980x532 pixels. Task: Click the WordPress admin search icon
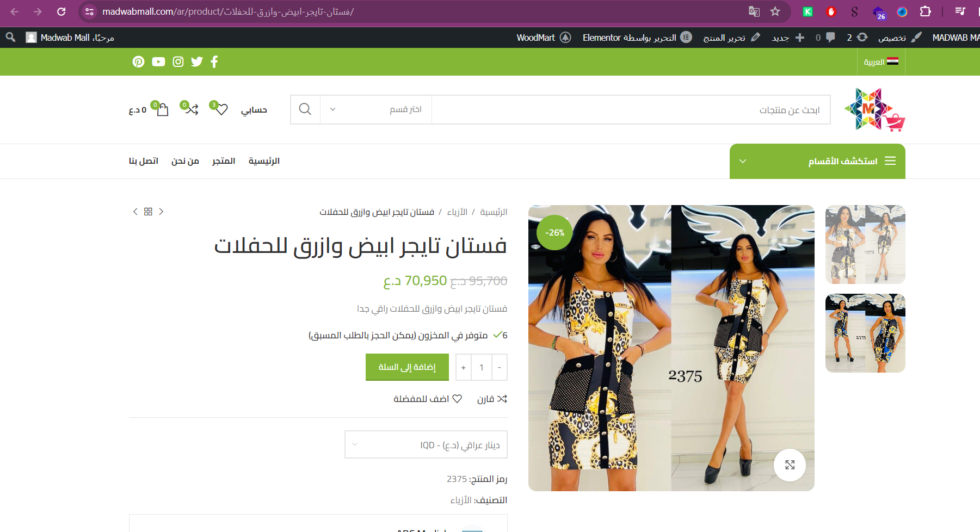(x=10, y=37)
